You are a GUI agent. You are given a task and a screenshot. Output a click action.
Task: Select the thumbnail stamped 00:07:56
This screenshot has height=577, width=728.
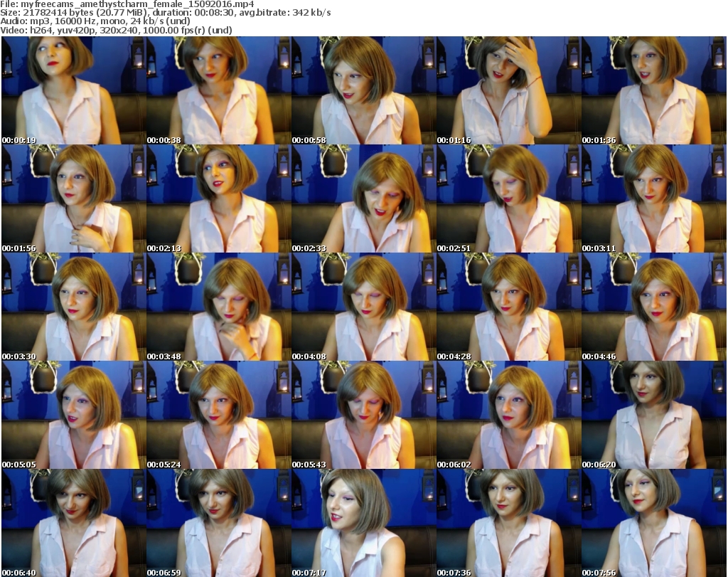(654, 523)
